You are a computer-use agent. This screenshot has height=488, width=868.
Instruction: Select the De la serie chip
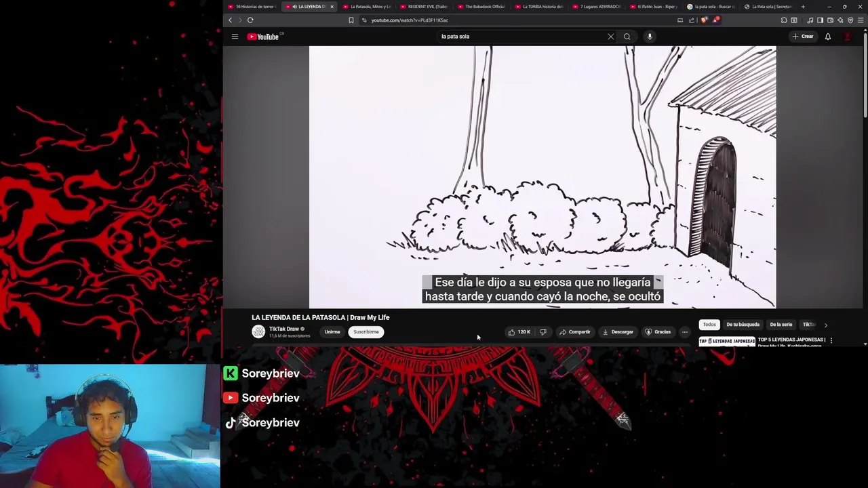[x=781, y=325]
